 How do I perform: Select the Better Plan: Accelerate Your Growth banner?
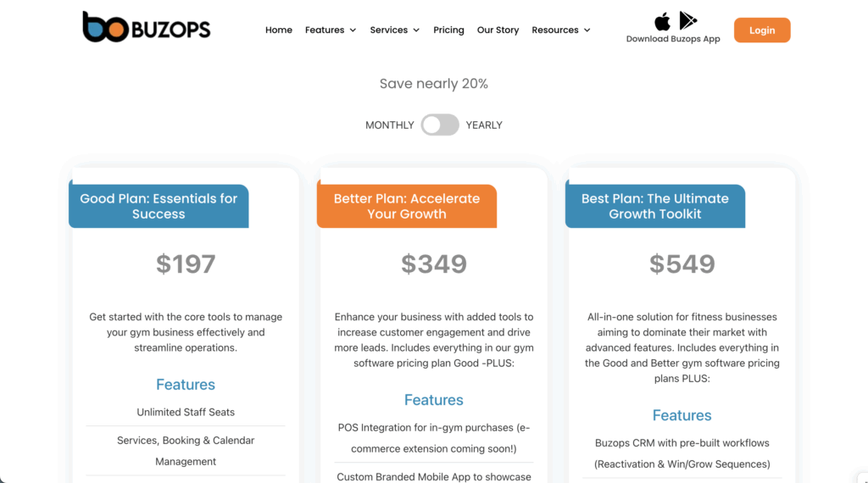pyautogui.click(x=407, y=206)
